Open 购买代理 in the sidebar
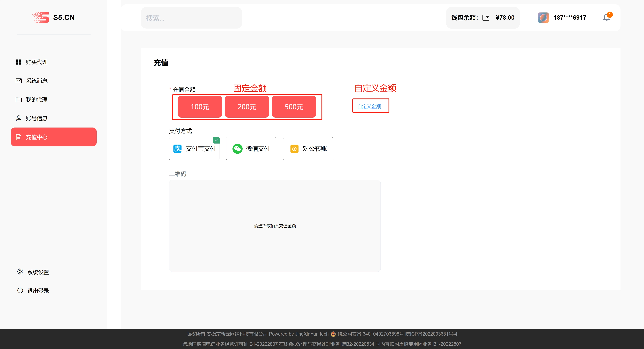The width and height of the screenshot is (644, 349). (37, 62)
